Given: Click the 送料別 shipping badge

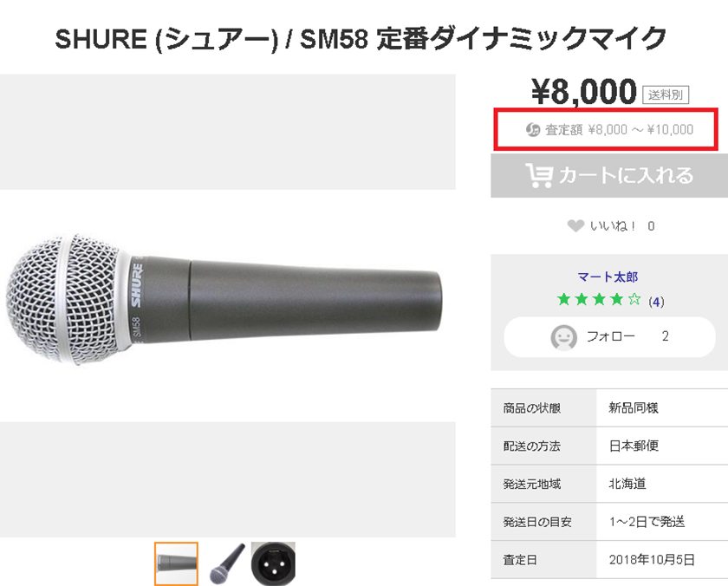Looking at the screenshot, I should click(x=665, y=94).
